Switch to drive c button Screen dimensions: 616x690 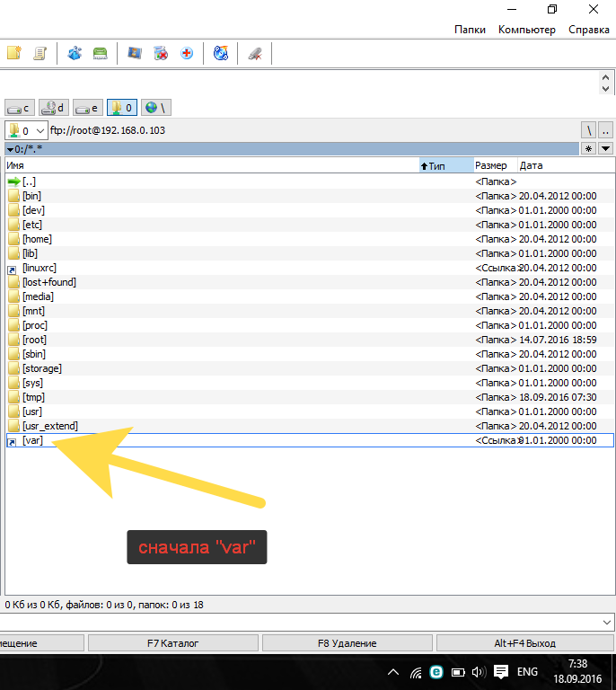tap(19, 108)
